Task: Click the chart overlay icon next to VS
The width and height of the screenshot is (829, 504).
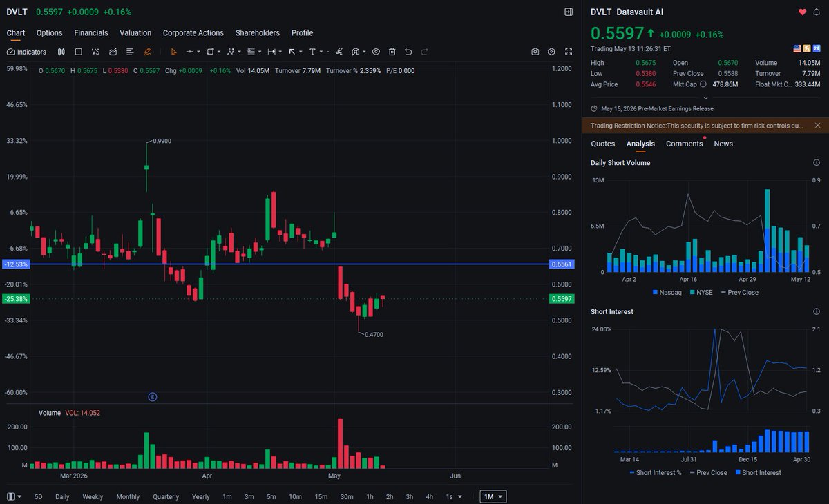Action: 113,52
